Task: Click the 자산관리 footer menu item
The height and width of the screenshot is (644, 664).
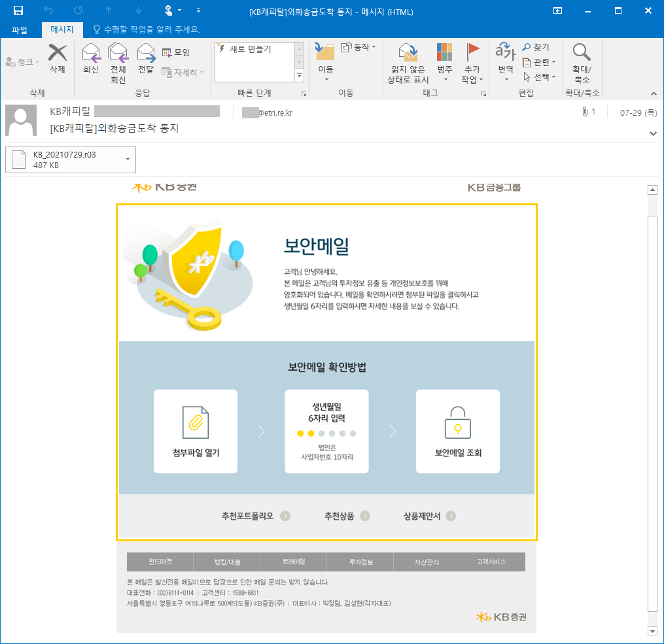Action: pyautogui.click(x=427, y=562)
